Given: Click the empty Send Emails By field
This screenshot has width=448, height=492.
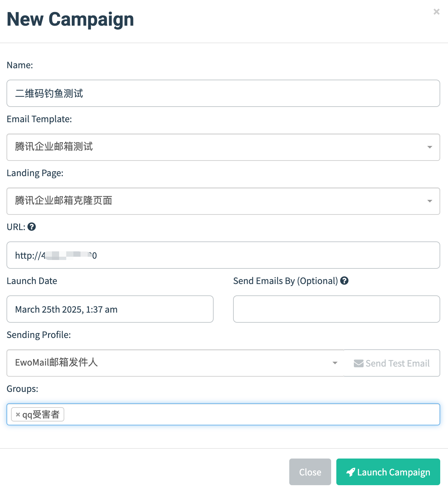Looking at the screenshot, I should tap(336, 309).
